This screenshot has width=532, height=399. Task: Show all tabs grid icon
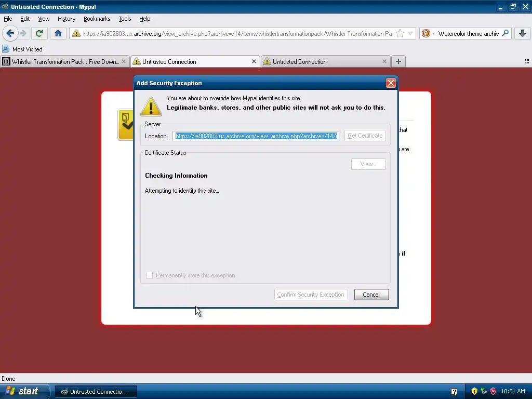click(527, 61)
